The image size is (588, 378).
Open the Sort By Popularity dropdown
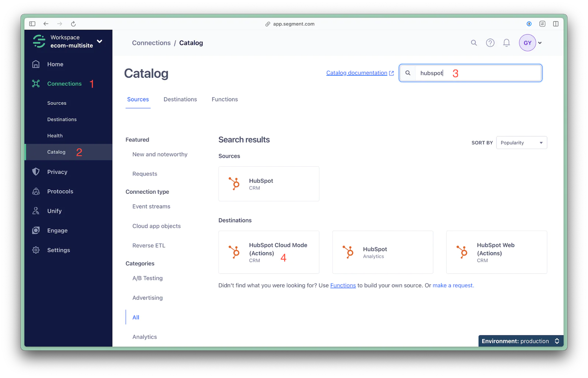coord(521,143)
